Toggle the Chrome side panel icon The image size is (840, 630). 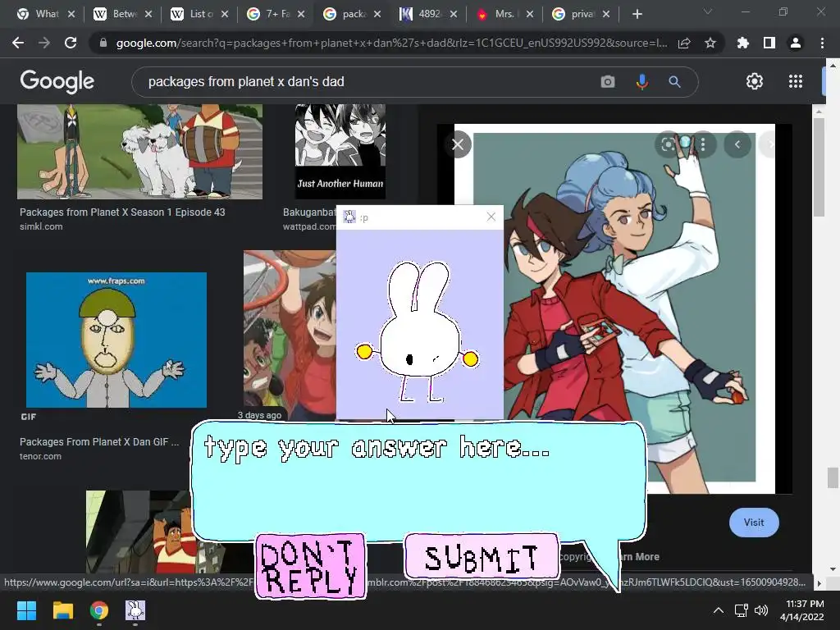point(769,43)
